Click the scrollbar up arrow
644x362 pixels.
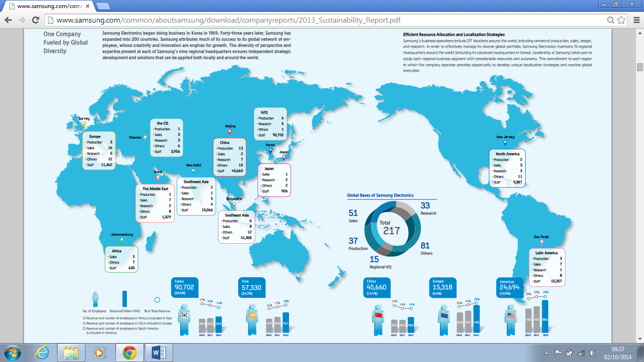pyautogui.click(x=640, y=32)
